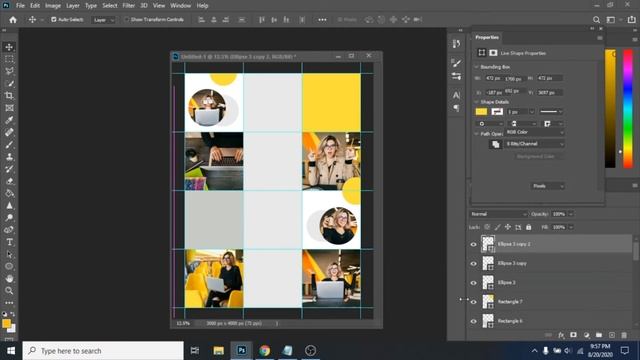Select the History Brush tool
The width and height of the screenshot is (640, 360).
coord(9,169)
